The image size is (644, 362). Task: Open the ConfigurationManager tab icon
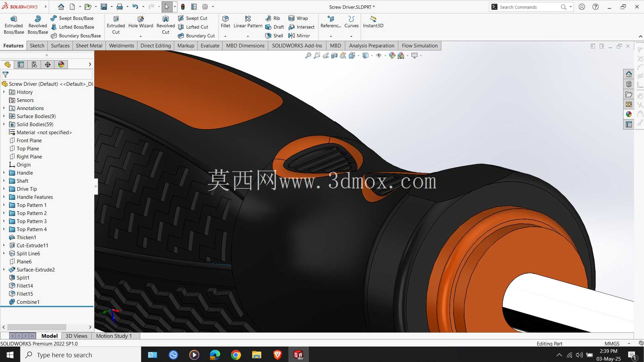point(34,64)
